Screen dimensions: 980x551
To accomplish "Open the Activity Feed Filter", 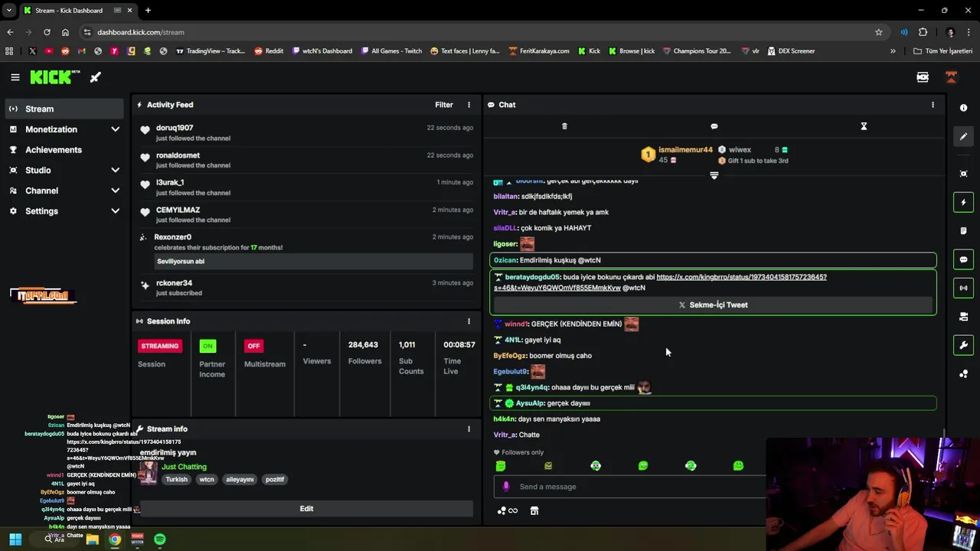I will tap(444, 105).
